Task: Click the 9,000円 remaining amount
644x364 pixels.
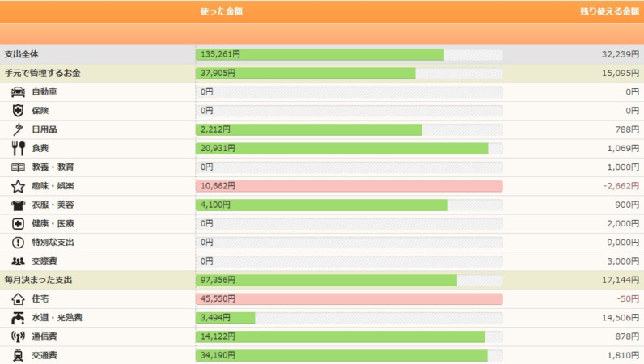Action: pyautogui.click(x=623, y=243)
